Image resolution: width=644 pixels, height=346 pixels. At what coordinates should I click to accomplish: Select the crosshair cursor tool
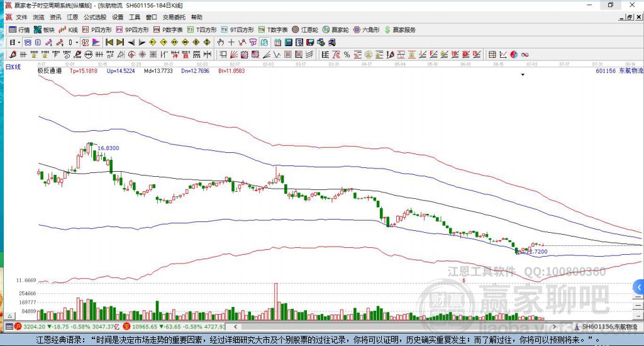point(231,42)
